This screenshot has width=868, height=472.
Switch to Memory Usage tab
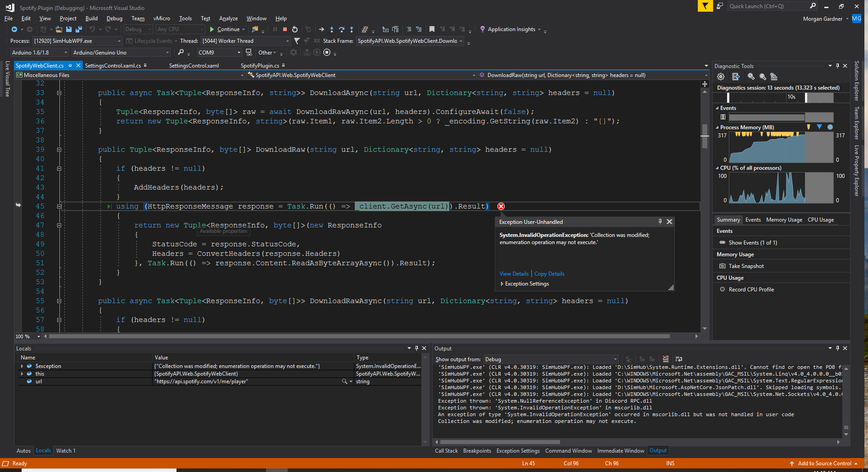click(784, 220)
